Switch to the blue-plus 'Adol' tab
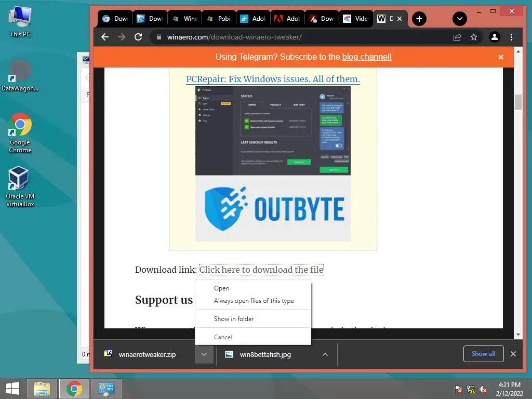 click(254, 19)
